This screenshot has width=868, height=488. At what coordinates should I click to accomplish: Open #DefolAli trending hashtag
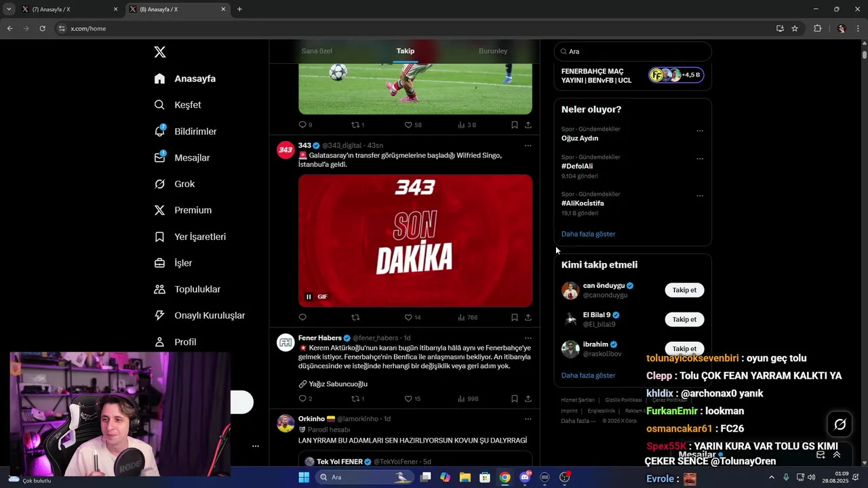point(577,166)
